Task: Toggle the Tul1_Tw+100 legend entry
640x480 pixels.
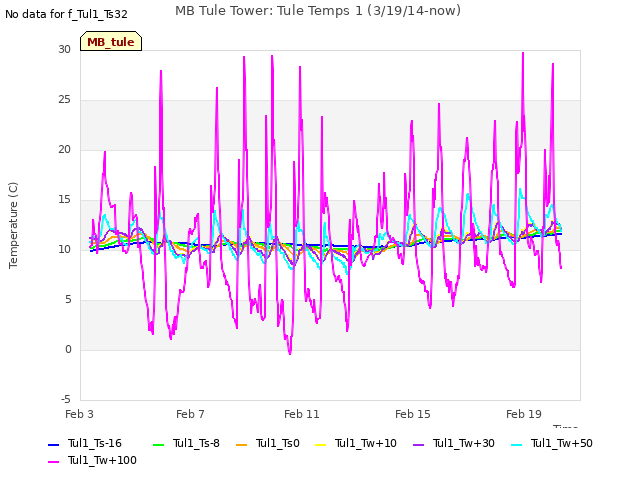Action: (x=92, y=460)
